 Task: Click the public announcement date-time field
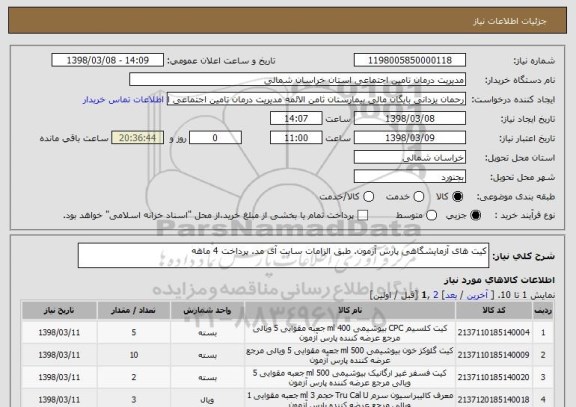[x=108, y=60]
